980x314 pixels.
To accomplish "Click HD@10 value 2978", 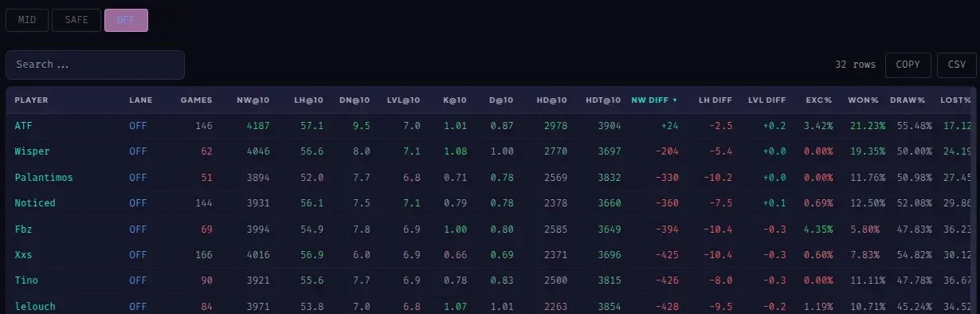I will click(x=556, y=126).
